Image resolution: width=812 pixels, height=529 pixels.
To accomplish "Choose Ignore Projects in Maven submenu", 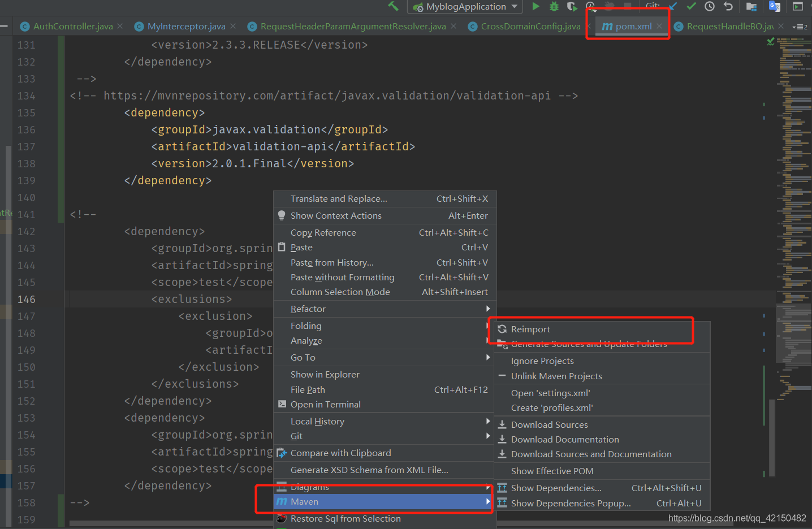I will pyautogui.click(x=602, y=361).
